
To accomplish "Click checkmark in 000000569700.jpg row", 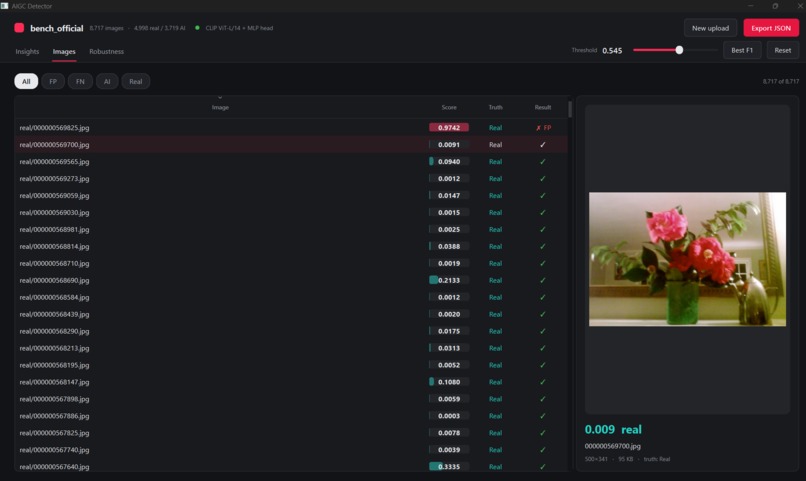I will 542,145.
